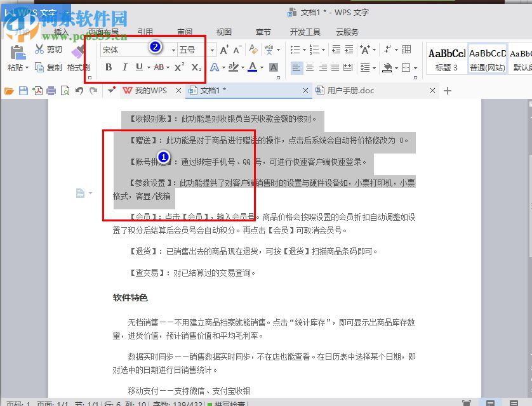Apply the 标题 3 style
532x406 pixels.
pos(446,60)
